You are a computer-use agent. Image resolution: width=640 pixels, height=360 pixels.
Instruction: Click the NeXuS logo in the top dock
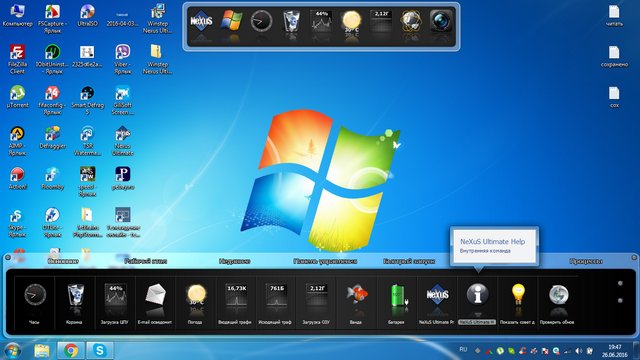pyautogui.click(x=201, y=21)
